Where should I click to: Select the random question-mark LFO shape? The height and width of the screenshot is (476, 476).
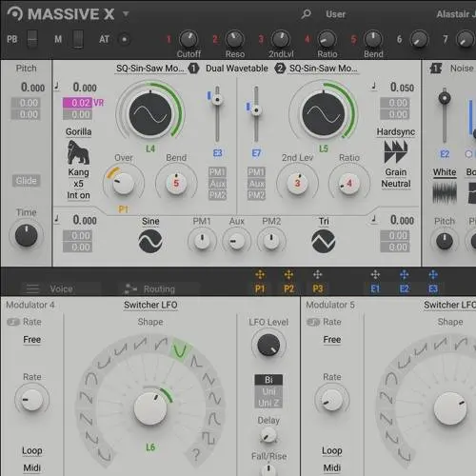(x=196, y=455)
